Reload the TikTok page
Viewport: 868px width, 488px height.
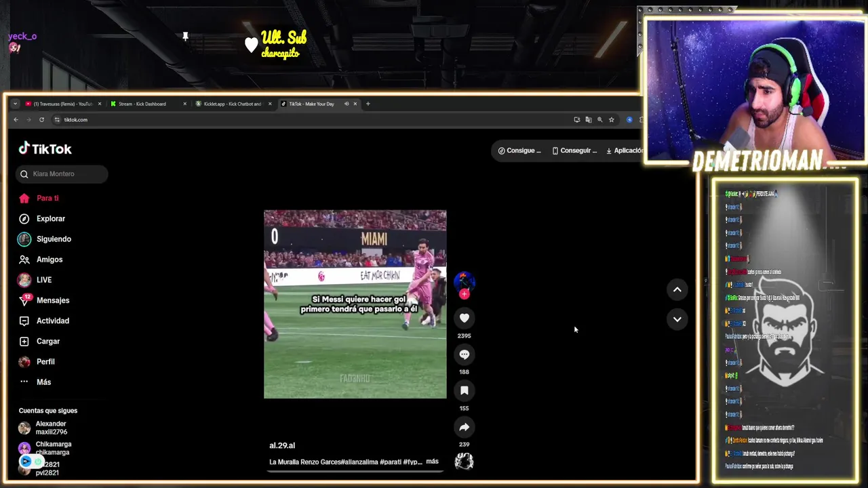pyautogui.click(x=41, y=120)
